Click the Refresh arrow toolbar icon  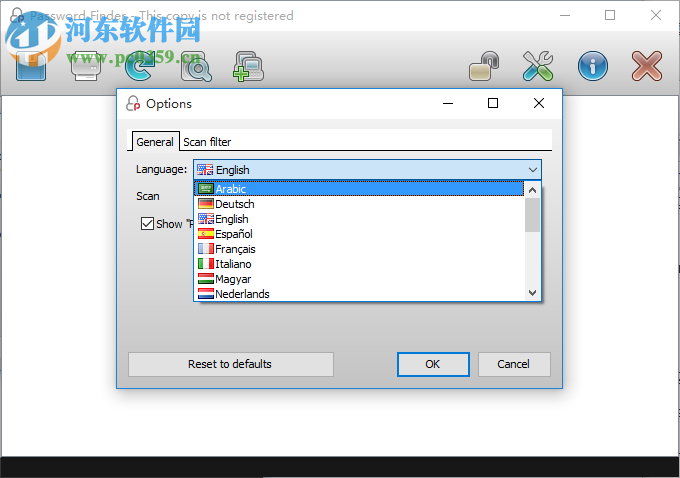click(140, 66)
